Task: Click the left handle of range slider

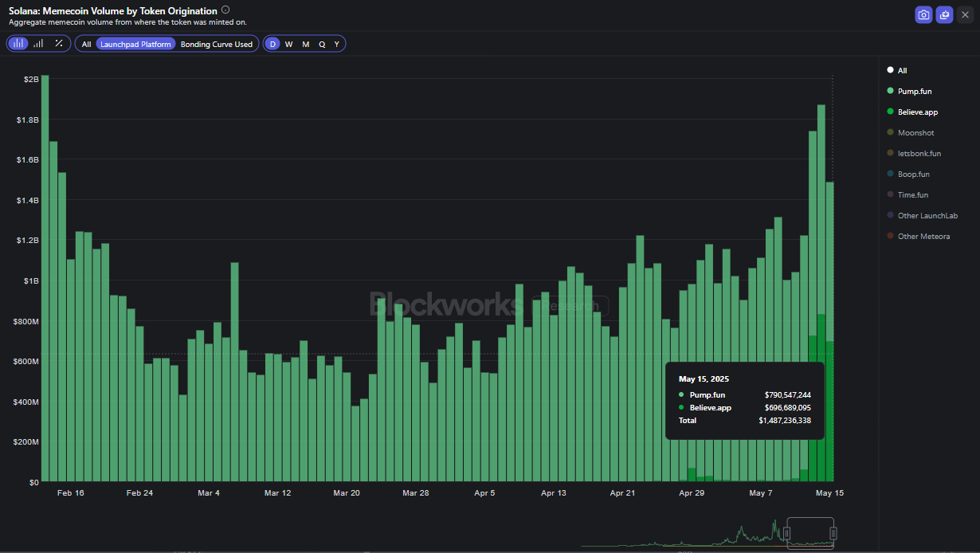Action: [x=787, y=533]
